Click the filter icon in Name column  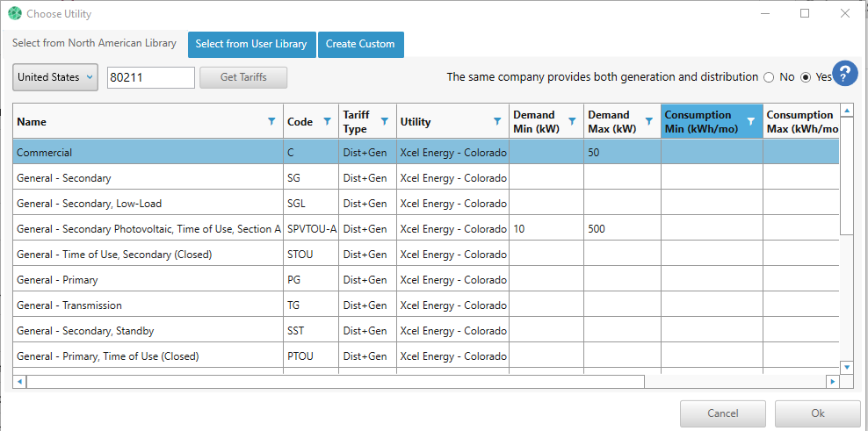pos(271,122)
